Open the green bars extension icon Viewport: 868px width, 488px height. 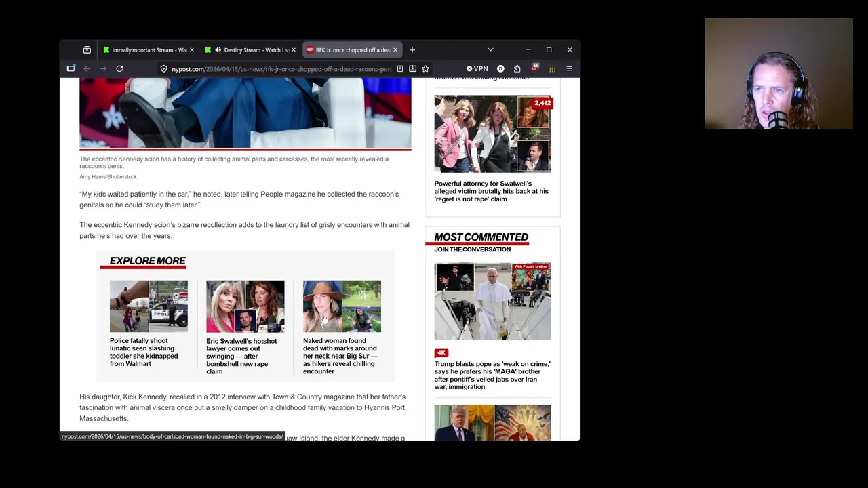[x=552, y=68]
